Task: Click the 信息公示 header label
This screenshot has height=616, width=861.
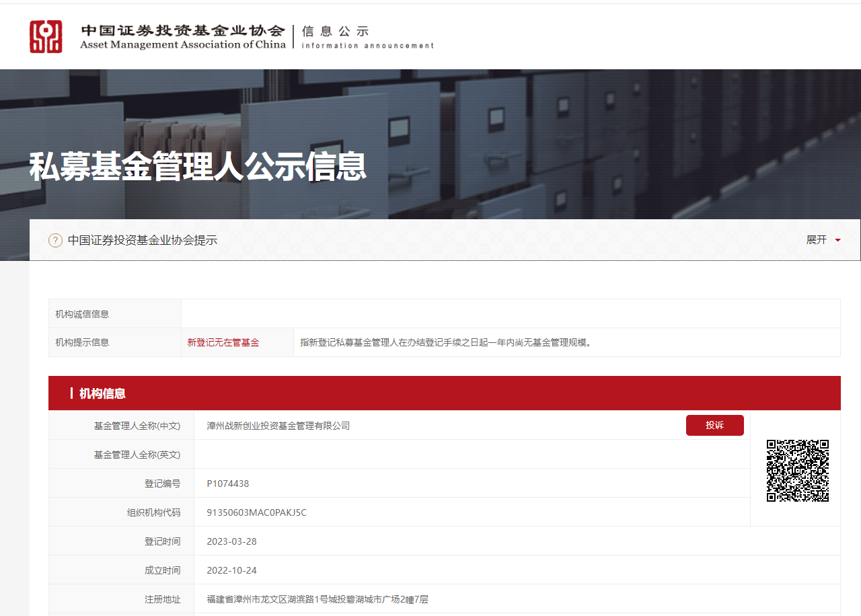Action: [x=335, y=32]
